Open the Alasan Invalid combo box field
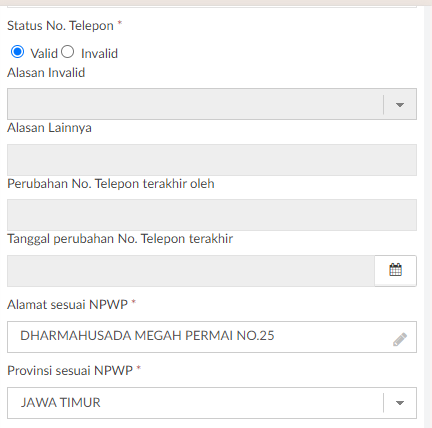This screenshot has height=428, width=432. tap(212, 104)
